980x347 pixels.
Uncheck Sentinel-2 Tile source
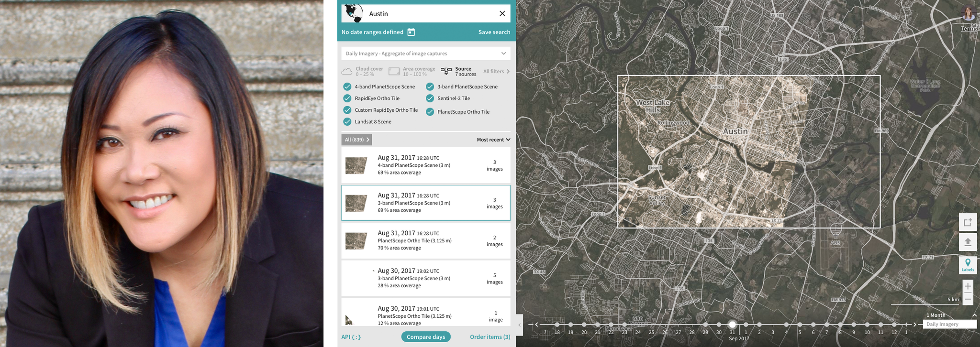click(430, 98)
